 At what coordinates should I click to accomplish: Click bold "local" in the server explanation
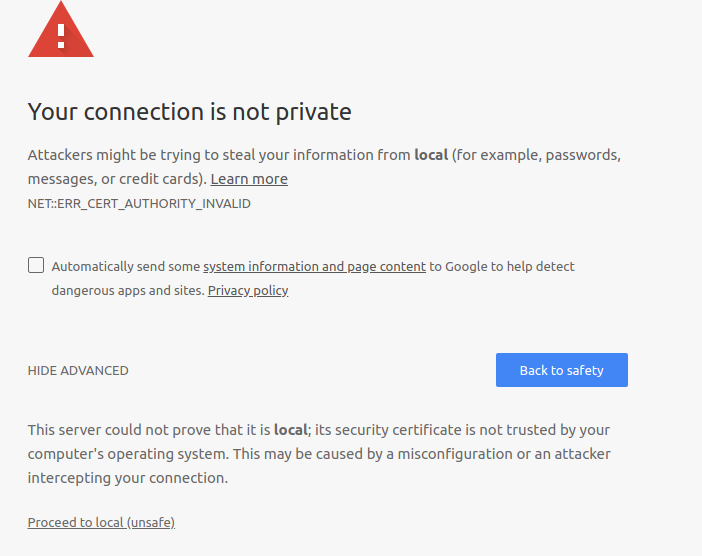click(291, 430)
